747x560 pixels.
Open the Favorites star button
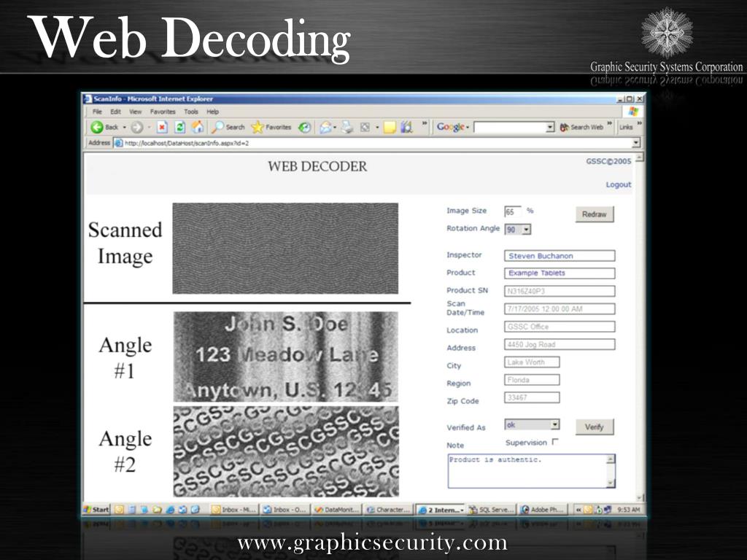pyautogui.click(x=271, y=127)
